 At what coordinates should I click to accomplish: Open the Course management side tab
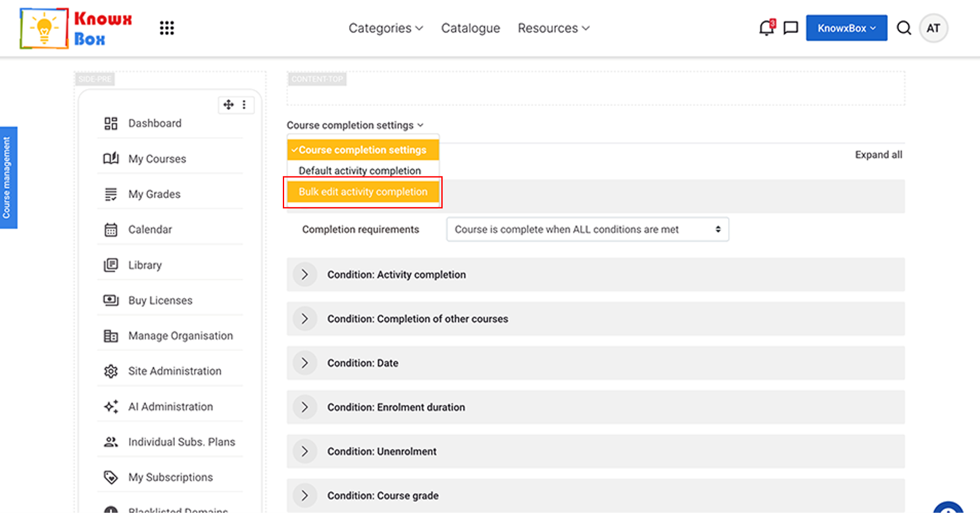point(7,178)
